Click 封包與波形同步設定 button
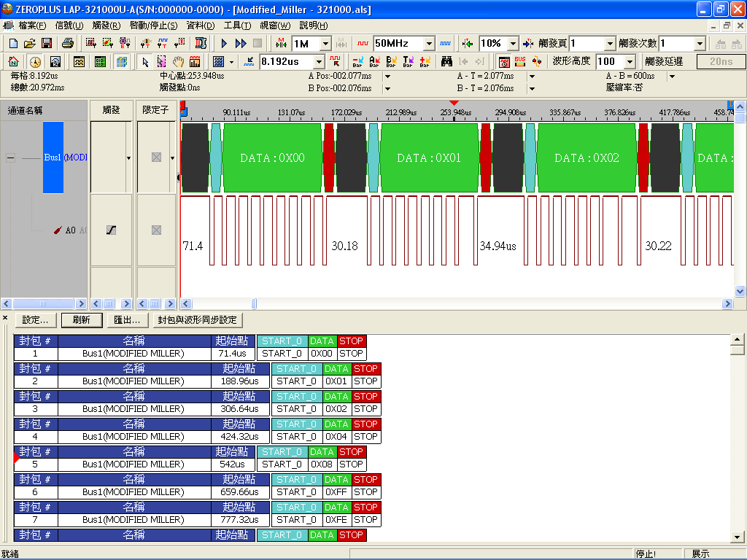Image resolution: width=747 pixels, height=560 pixels. pyautogui.click(x=197, y=320)
